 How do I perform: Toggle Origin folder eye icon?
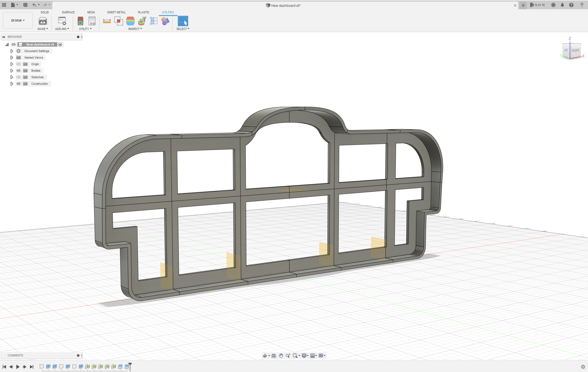tap(19, 64)
